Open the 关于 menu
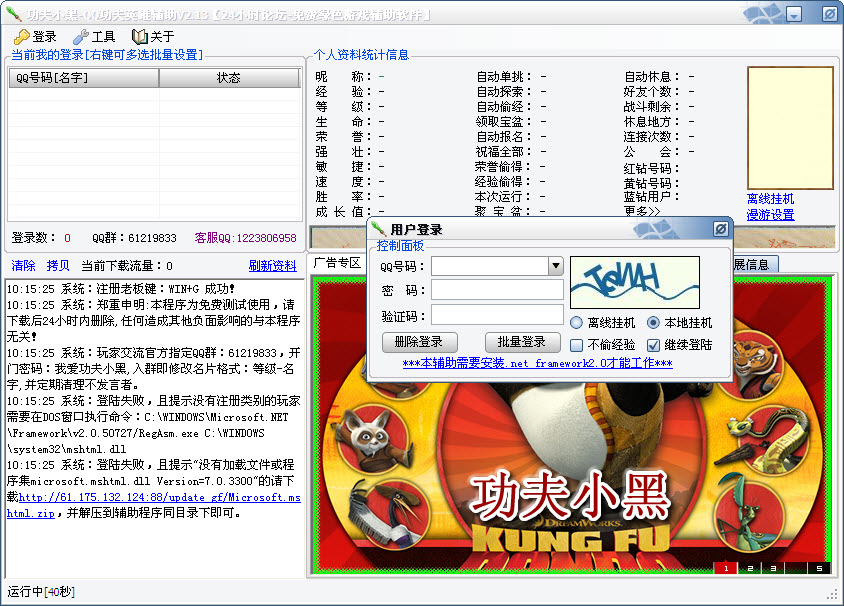Image resolution: width=844 pixels, height=606 pixels. 153,37
